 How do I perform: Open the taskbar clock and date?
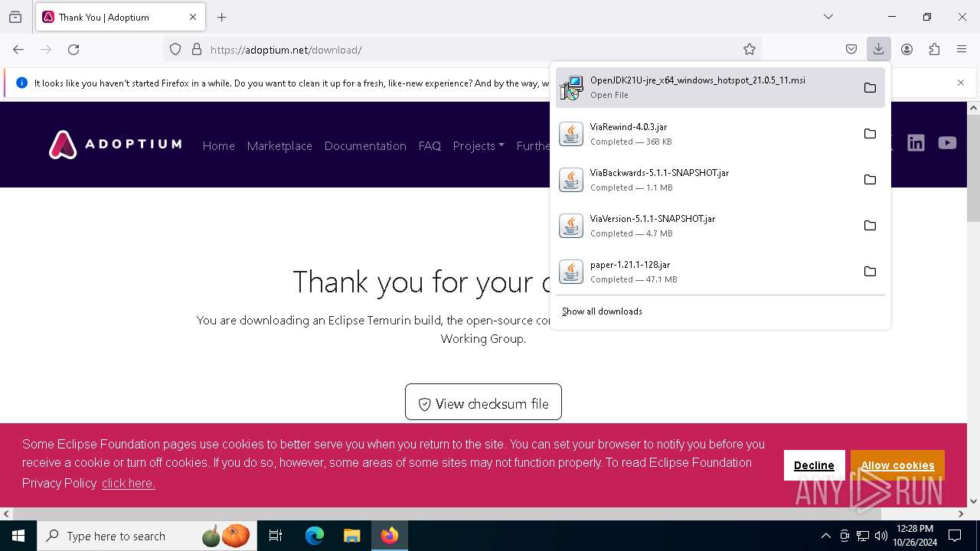point(915,536)
